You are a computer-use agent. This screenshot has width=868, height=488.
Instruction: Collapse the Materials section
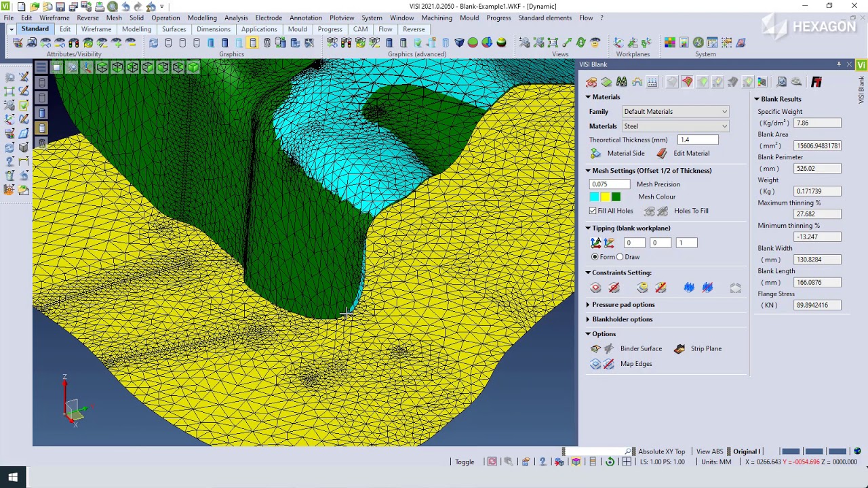pos(588,97)
